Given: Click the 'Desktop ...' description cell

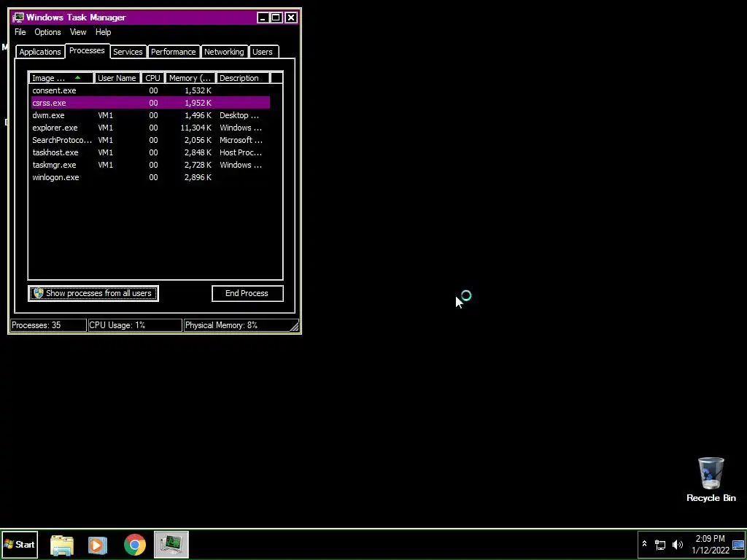Looking at the screenshot, I should click(x=239, y=115).
